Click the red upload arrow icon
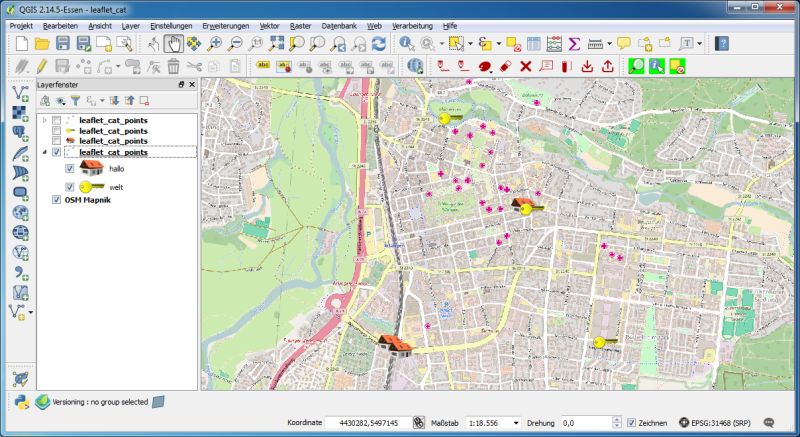 click(608, 66)
